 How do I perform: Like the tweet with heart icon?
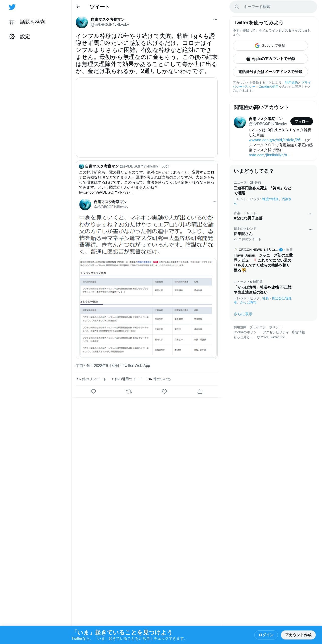(x=164, y=391)
